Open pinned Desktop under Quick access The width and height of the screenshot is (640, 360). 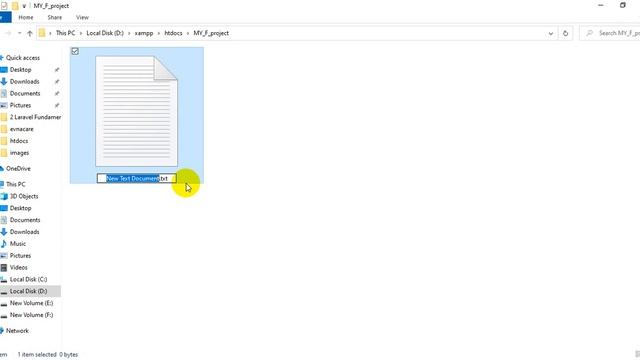click(20, 70)
